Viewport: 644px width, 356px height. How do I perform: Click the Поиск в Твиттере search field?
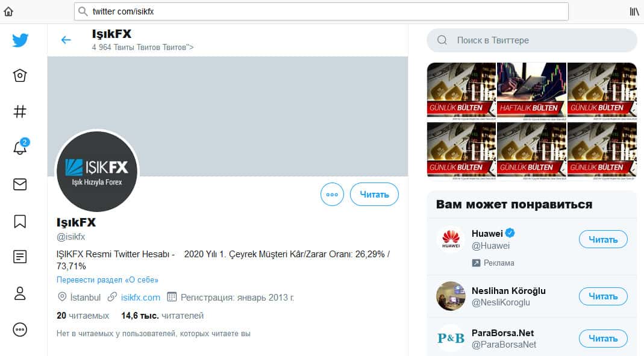click(532, 40)
